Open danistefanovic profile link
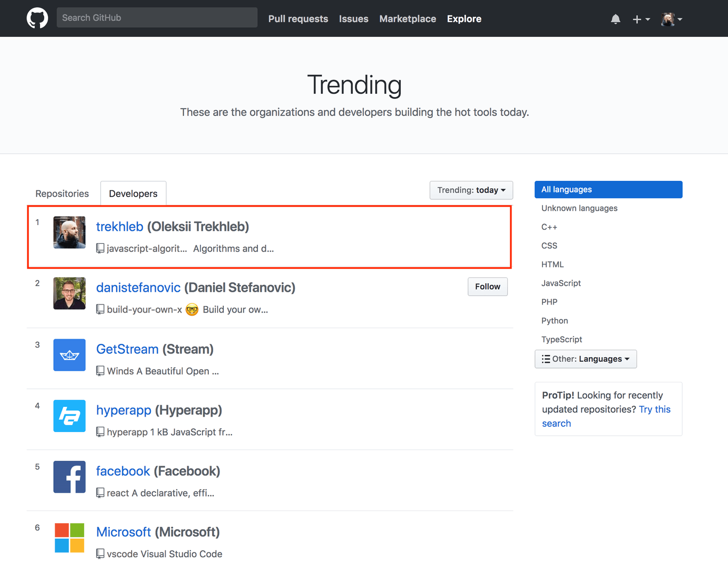Viewport: 728px width, 568px height. point(138,287)
